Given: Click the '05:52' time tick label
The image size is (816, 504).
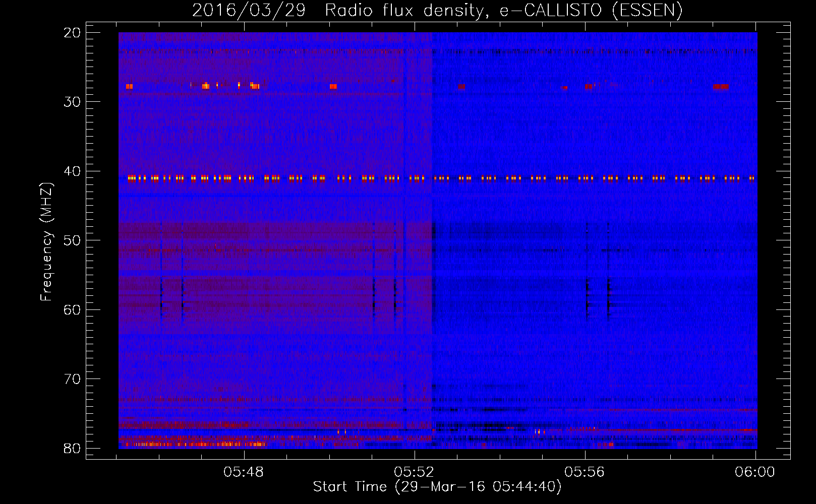Looking at the screenshot, I should coord(415,472).
